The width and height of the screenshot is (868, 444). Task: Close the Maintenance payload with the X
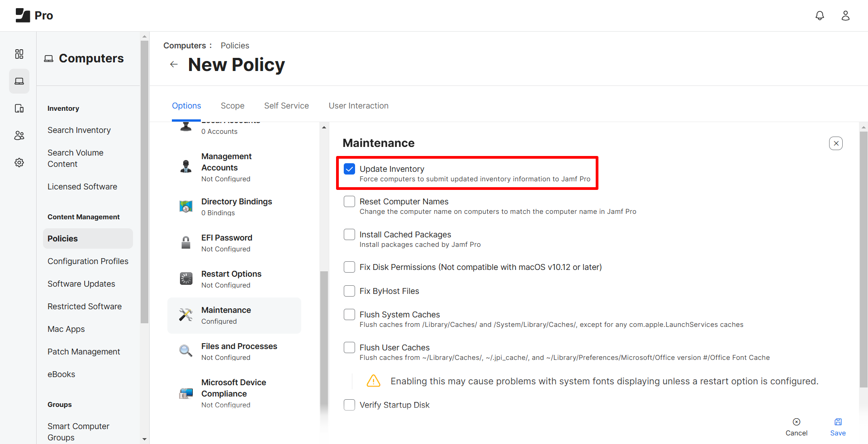(x=836, y=143)
